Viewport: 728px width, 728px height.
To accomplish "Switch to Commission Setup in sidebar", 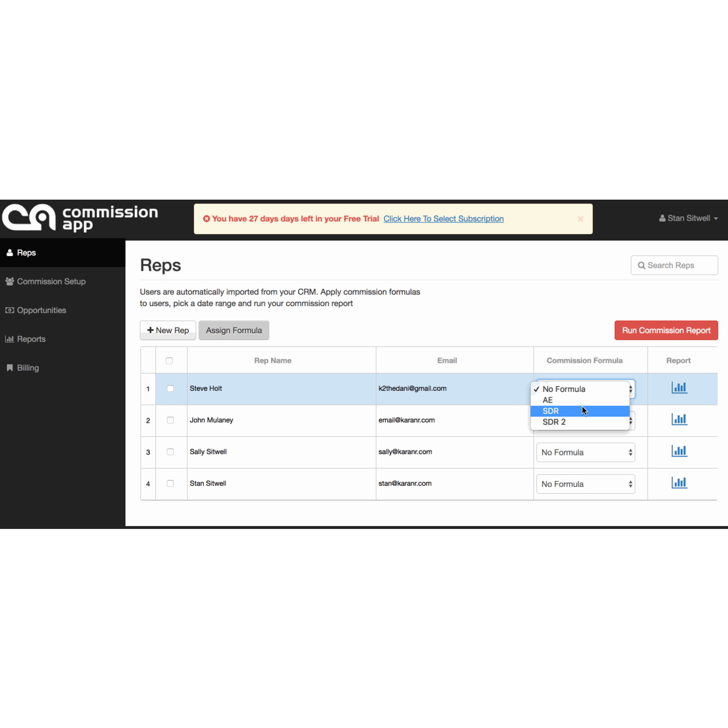I will 51,281.
